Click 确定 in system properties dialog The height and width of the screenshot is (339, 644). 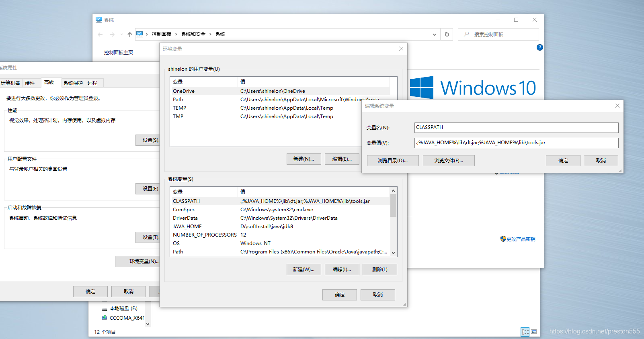click(x=90, y=292)
